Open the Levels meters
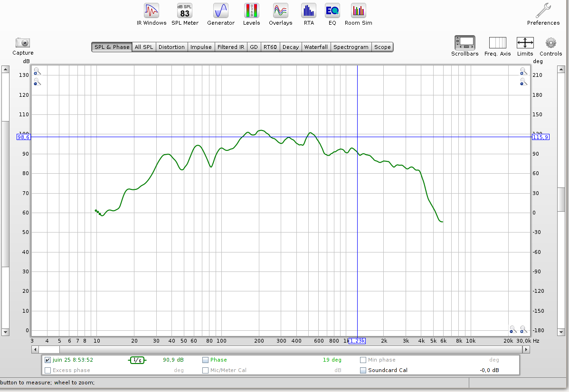This screenshot has height=392, width=569. [x=251, y=15]
